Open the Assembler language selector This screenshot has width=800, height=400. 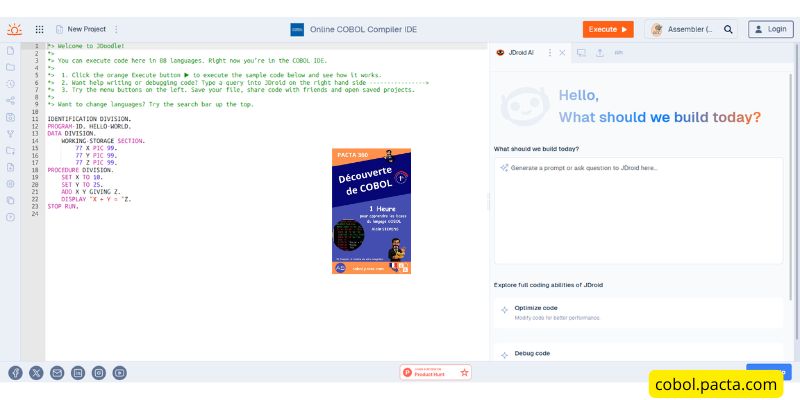[x=683, y=29]
